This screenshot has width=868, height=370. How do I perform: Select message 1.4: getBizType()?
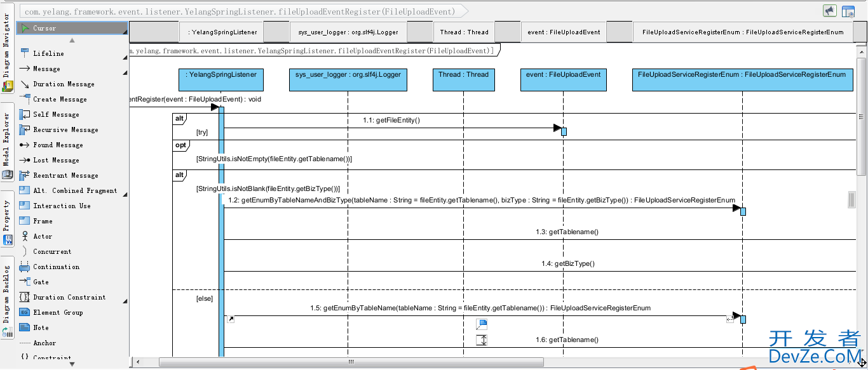(568, 263)
